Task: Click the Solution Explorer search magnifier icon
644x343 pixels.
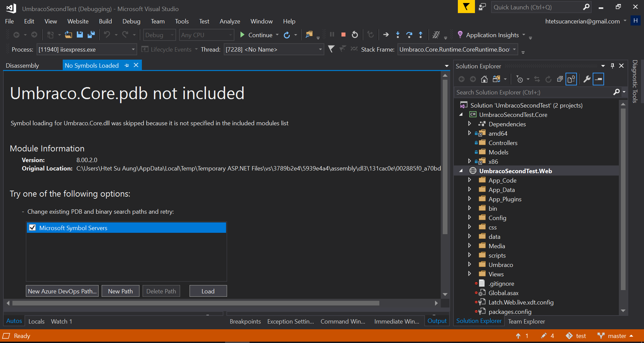Action: (616, 92)
